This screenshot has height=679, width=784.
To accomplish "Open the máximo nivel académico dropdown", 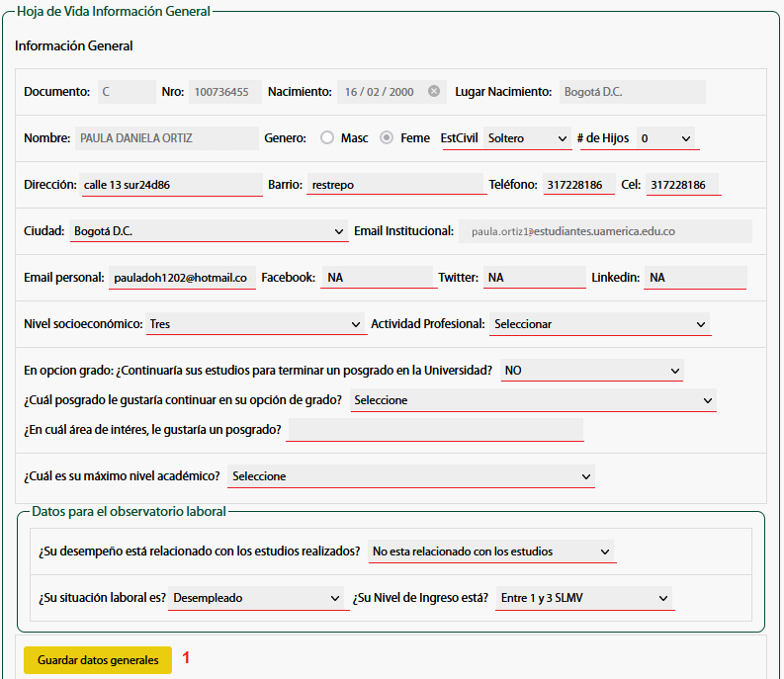I will pyautogui.click(x=411, y=476).
